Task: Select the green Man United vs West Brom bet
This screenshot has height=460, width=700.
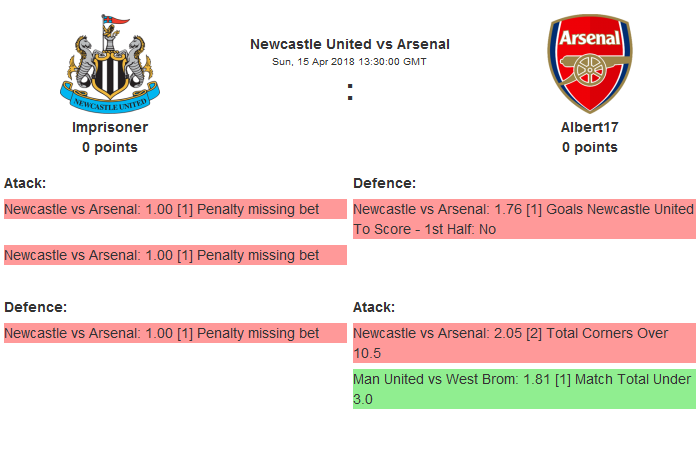Action: (x=523, y=389)
